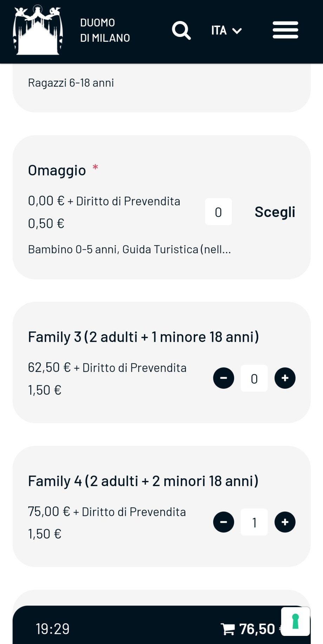This screenshot has width=323, height=644.
Task: Click the 76,50 cart total
Action: (x=257, y=629)
